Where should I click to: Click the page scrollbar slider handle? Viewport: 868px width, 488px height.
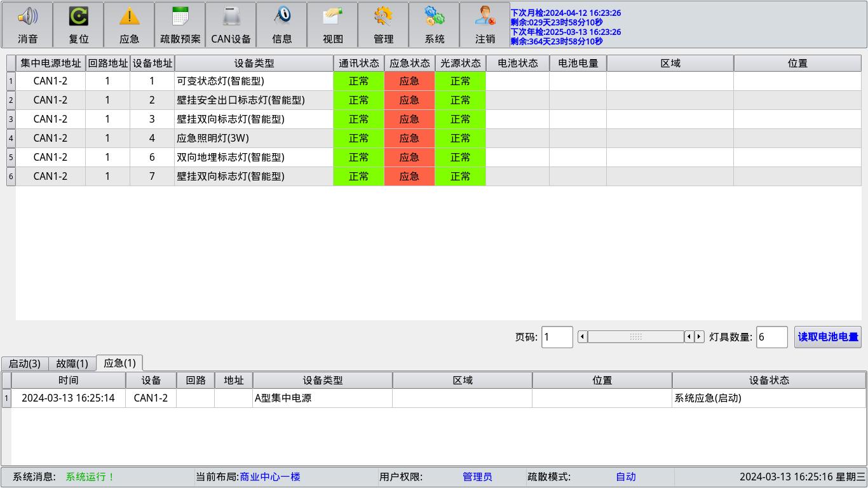(635, 337)
